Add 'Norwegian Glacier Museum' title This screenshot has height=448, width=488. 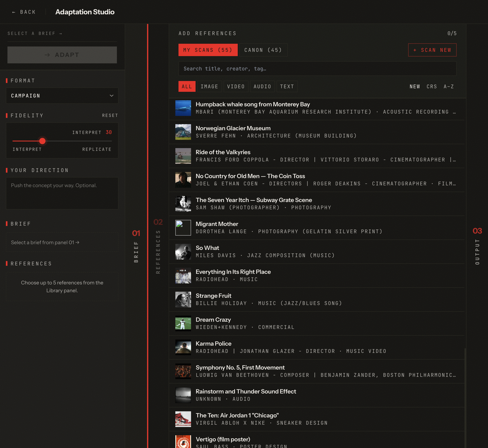[x=233, y=128]
